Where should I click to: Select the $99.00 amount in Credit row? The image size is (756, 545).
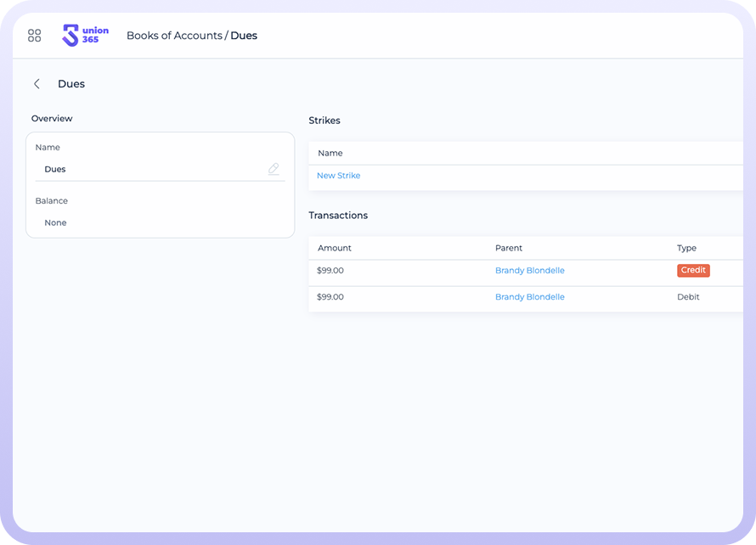(330, 271)
